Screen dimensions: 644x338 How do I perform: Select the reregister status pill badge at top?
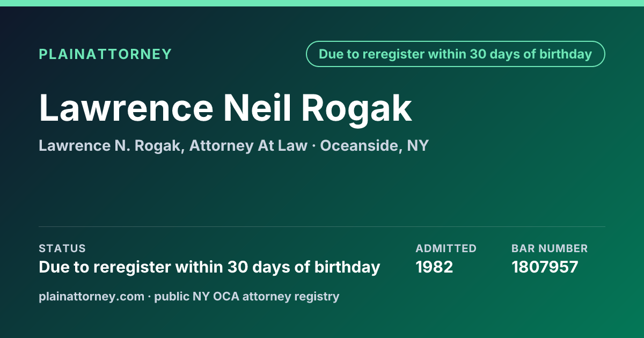coord(456,54)
